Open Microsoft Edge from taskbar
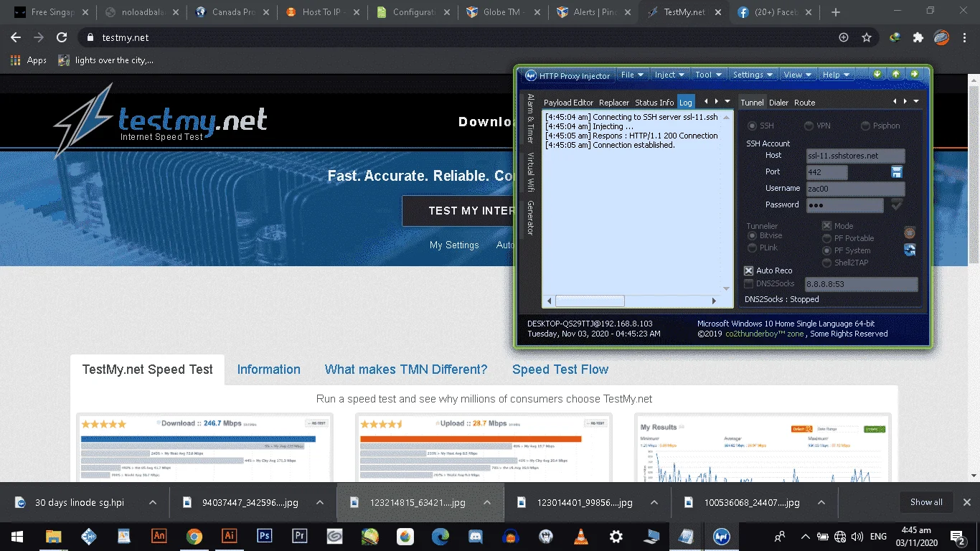 440,536
